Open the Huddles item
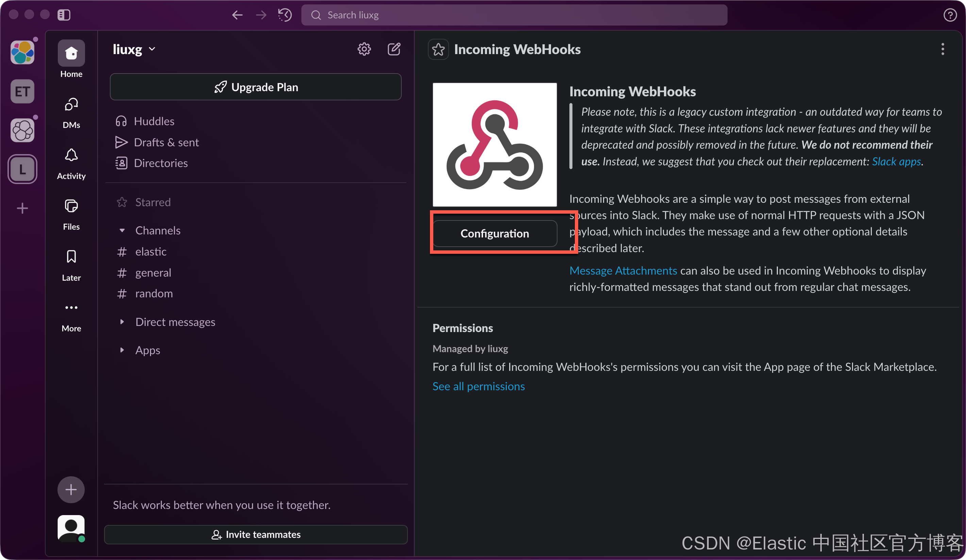 (x=154, y=121)
